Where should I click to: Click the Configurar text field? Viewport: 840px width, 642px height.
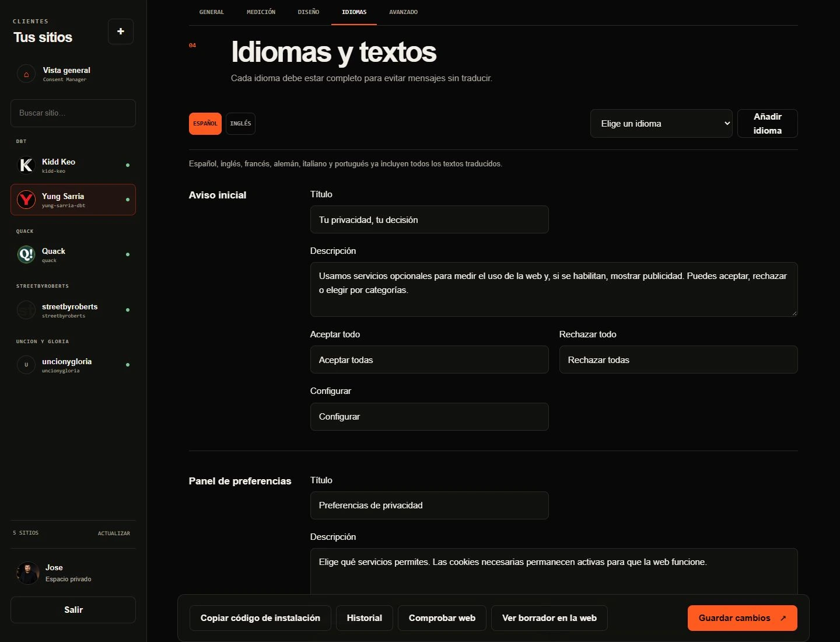point(429,417)
